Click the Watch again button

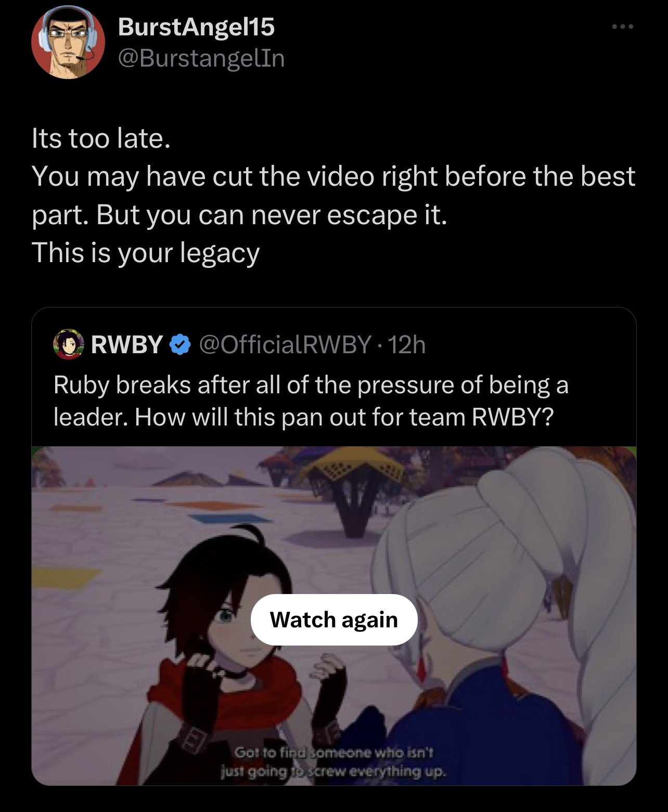pyautogui.click(x=334, y=620)
